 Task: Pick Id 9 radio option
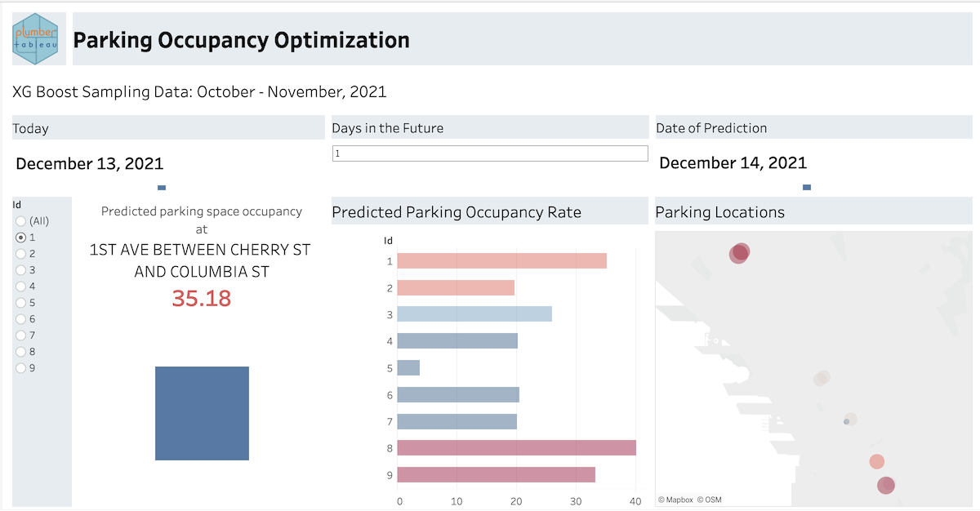21,368
